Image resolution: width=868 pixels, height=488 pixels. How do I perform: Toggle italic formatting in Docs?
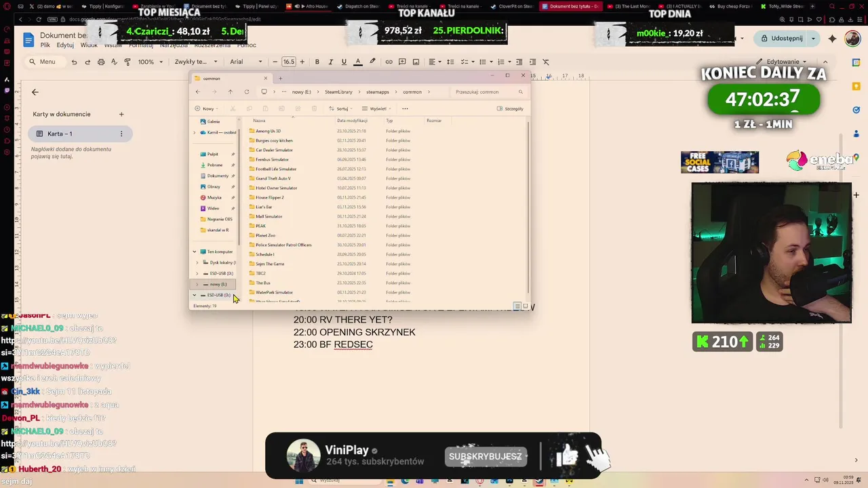pos(330,62)
